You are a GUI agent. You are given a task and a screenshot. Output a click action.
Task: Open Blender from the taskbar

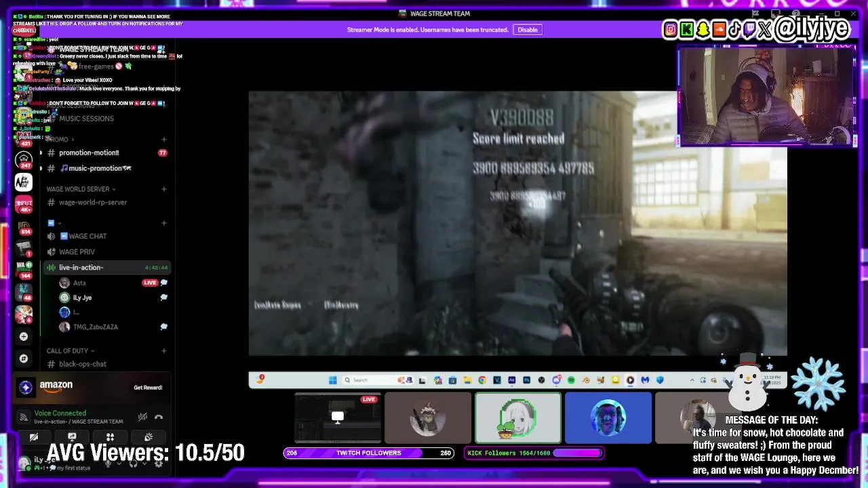click(x=586, y=380)
